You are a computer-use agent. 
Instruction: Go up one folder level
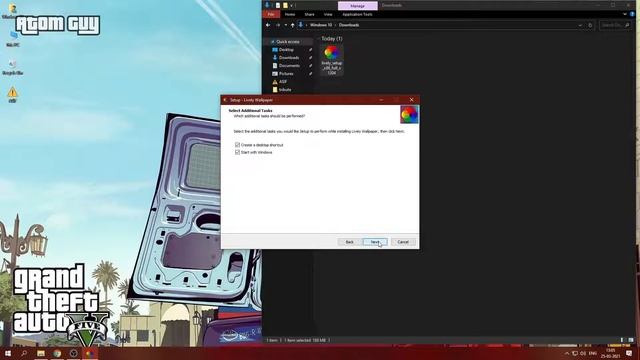(292, 25)
